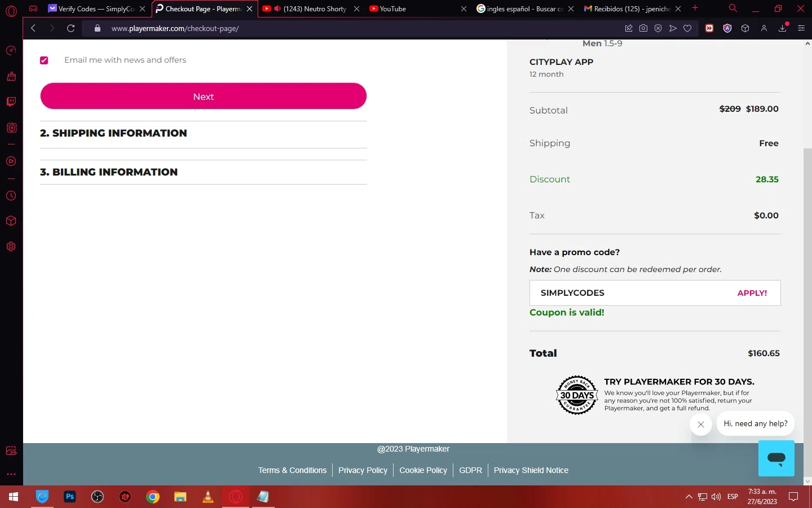The width and height of the screenshot is (812, 508).
Task: Open the downloads icon
Action: (783, 28)
